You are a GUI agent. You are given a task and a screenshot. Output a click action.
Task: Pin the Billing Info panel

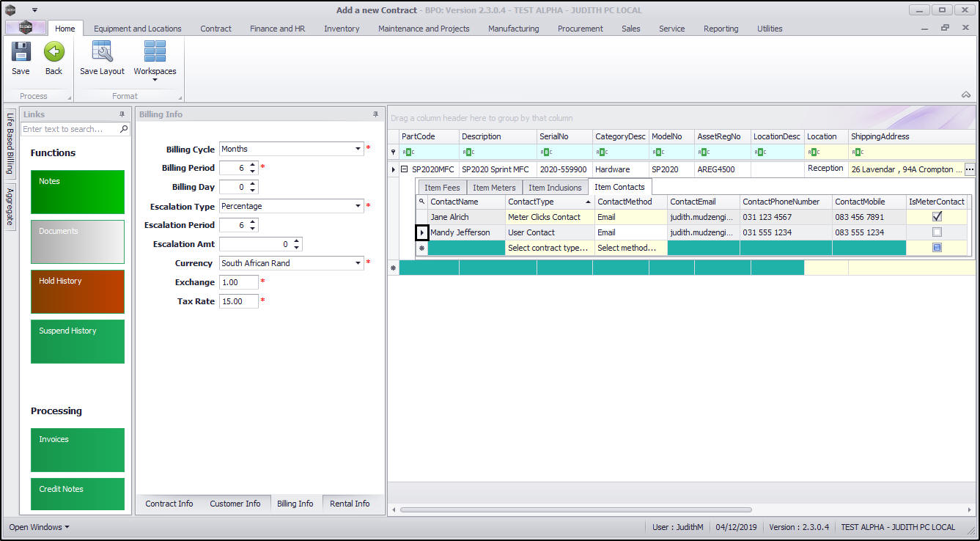pos(376,114)
